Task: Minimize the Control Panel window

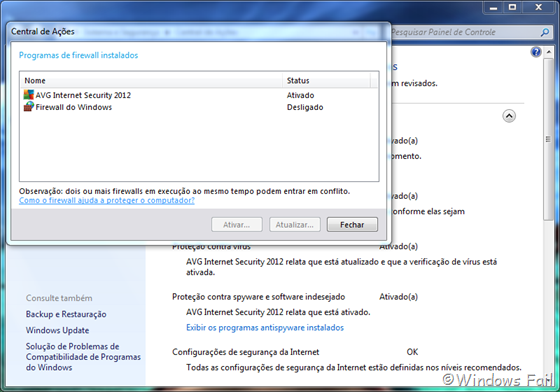Action: click(x=494, y=7)
